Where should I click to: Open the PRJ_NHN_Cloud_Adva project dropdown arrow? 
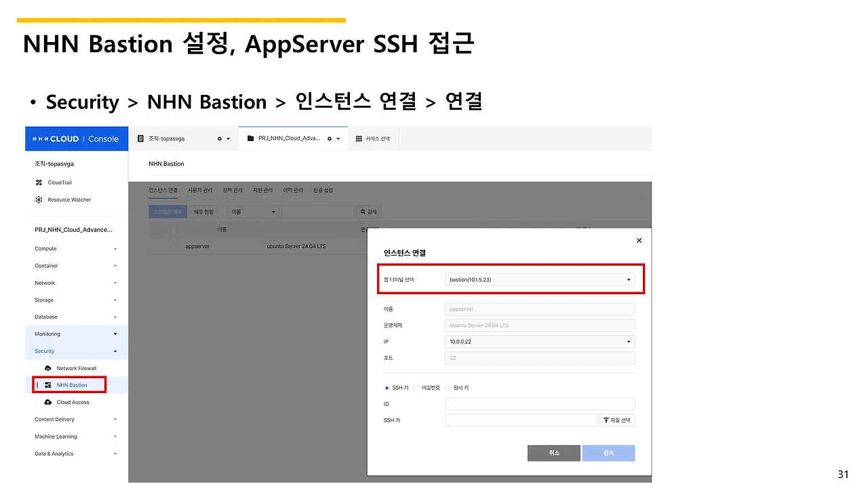click(338, 139)
